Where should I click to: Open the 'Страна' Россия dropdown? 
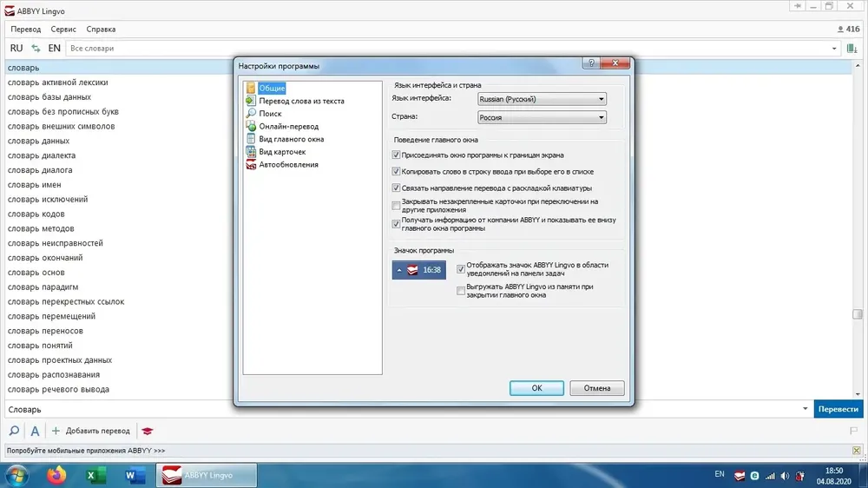tap(542, 117)
